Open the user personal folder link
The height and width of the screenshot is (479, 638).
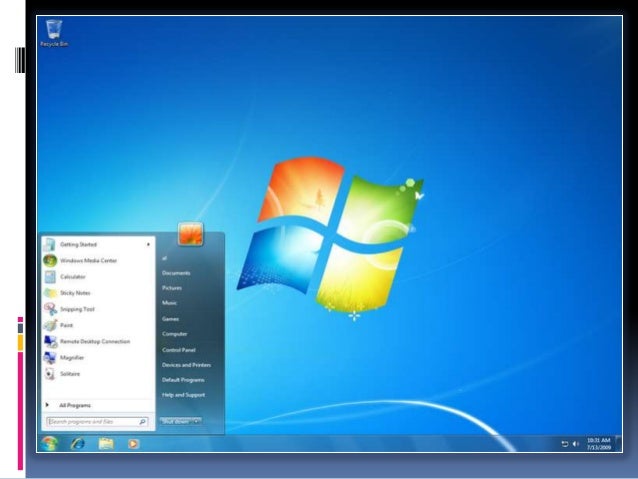click(x=164, y=258)
